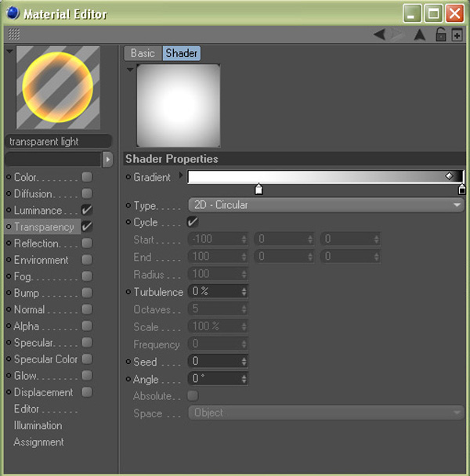This screenshot has width=470, height=476.
Task: Click the arrow button beside the layer field
Action: click(x=108, y=159)
